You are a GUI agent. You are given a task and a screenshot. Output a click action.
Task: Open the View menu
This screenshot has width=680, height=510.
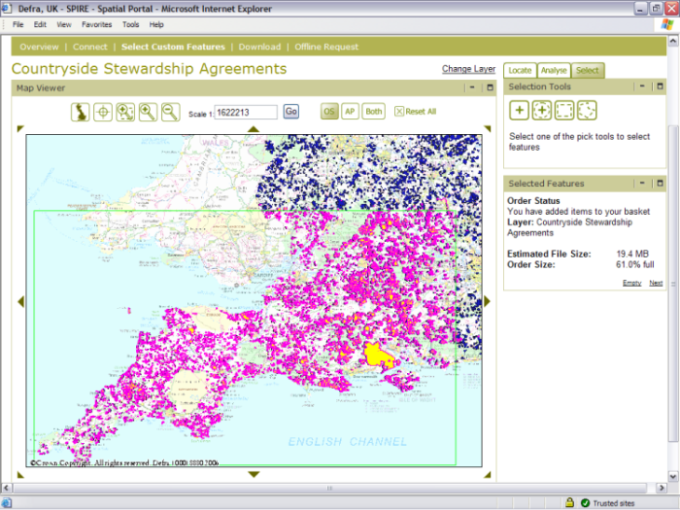point(64,24)
